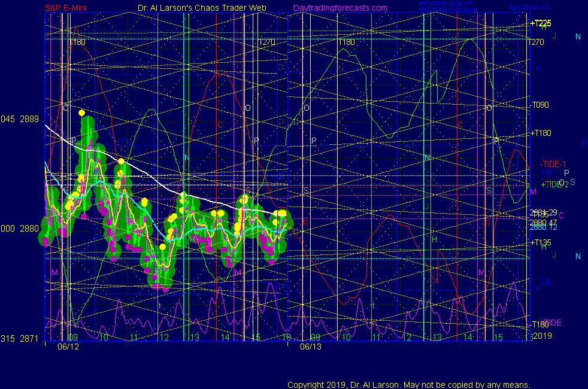The image size is (588, 389).
Task: Click the 2019 year label at bottom right
Action: [x=541, y=336]
